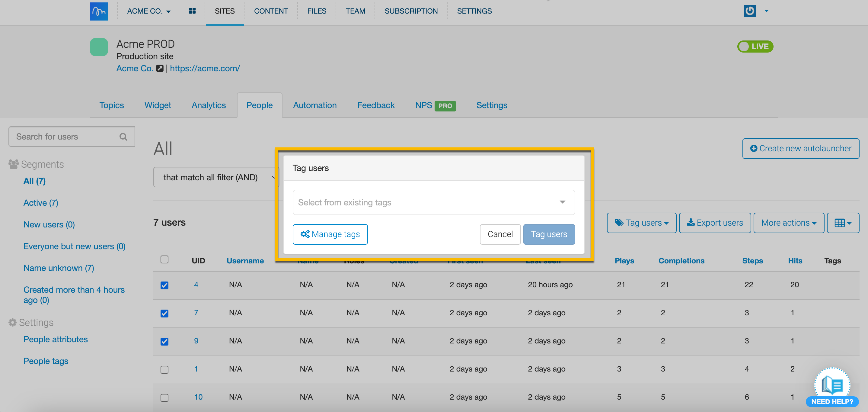This screenshot has height=412, width=868.
Task: Check the checkbox for user 1
Action: coord(164,369)
